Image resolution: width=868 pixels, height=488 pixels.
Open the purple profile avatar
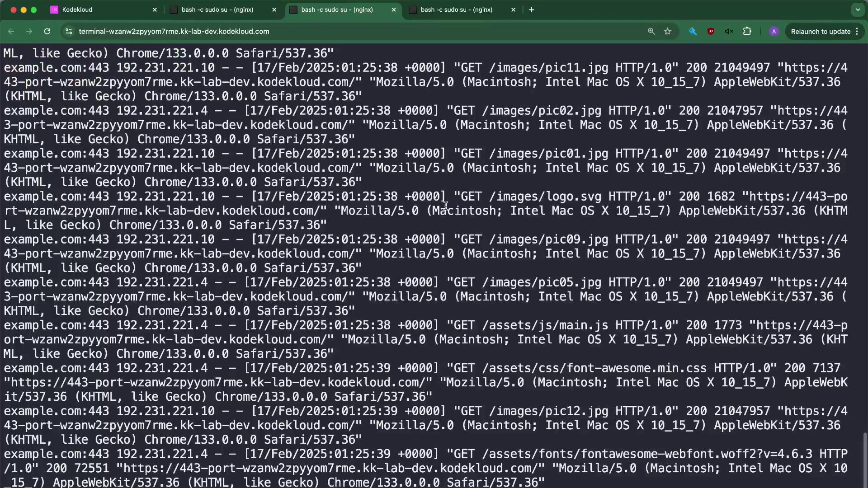point(774,31)
